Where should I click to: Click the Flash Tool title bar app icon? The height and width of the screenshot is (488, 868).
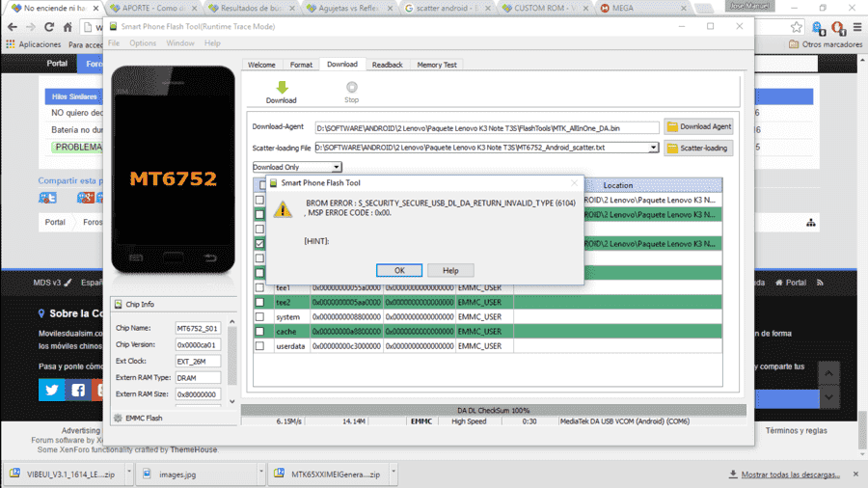click(113, 26)
